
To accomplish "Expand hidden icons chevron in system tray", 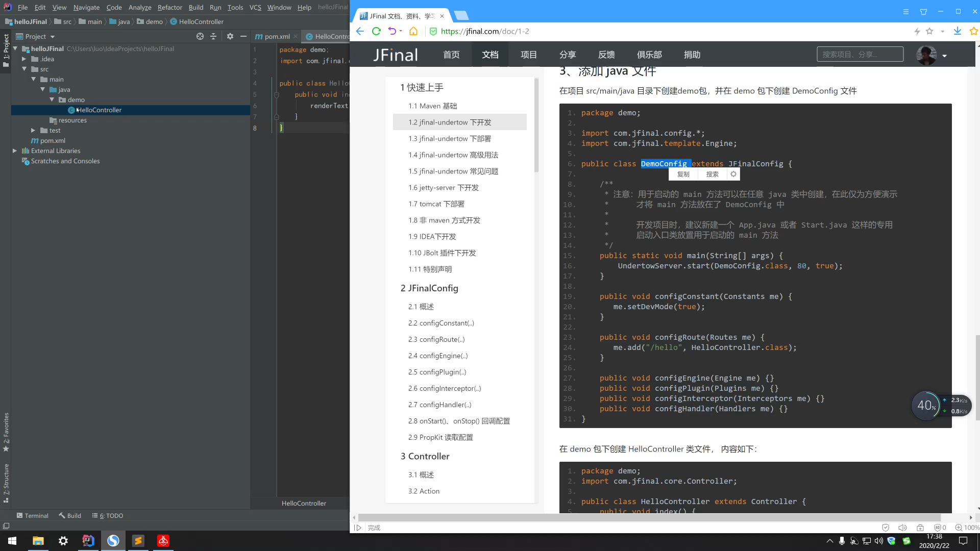I will 829,540.
